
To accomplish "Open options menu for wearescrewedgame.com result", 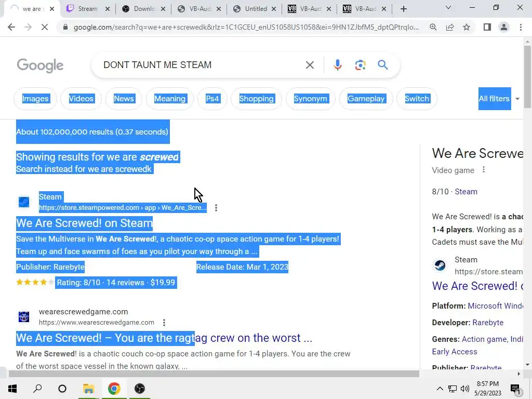I will click(x=164, y=322).
